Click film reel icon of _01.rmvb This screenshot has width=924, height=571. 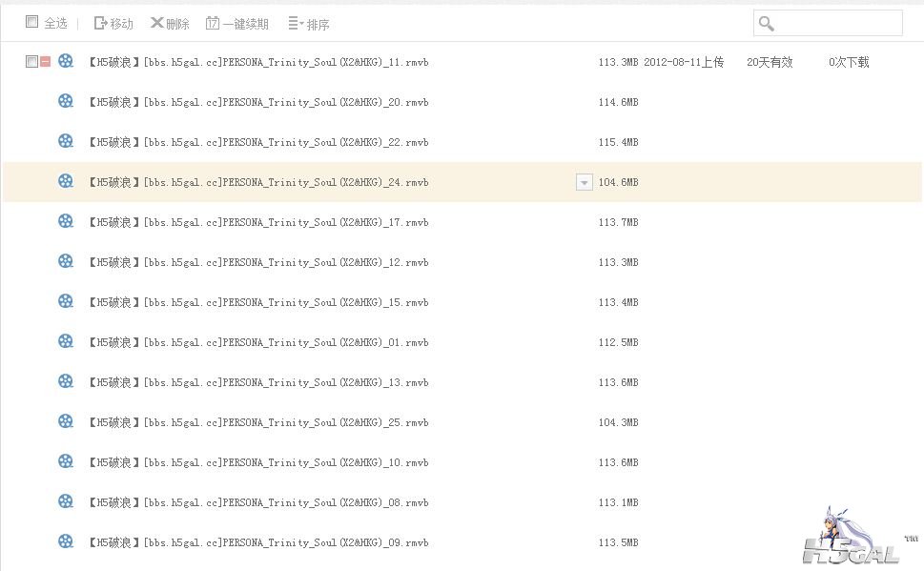(x=65, y=341)
